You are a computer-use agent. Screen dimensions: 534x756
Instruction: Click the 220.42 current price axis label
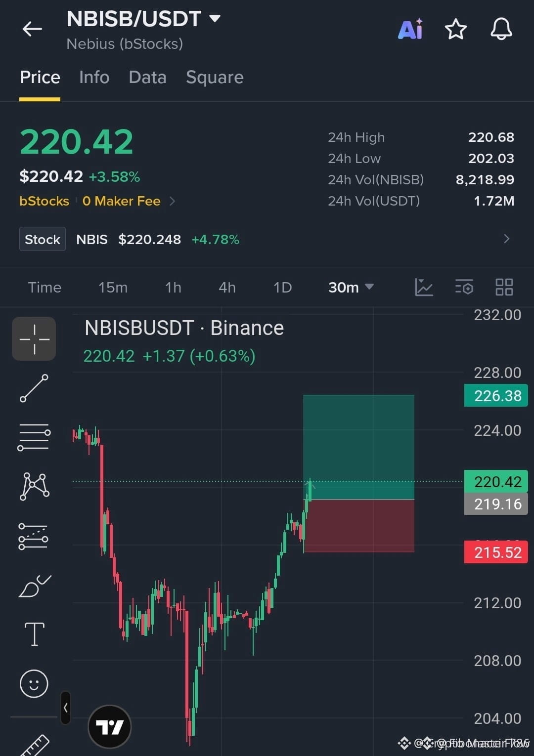[496, 481]
